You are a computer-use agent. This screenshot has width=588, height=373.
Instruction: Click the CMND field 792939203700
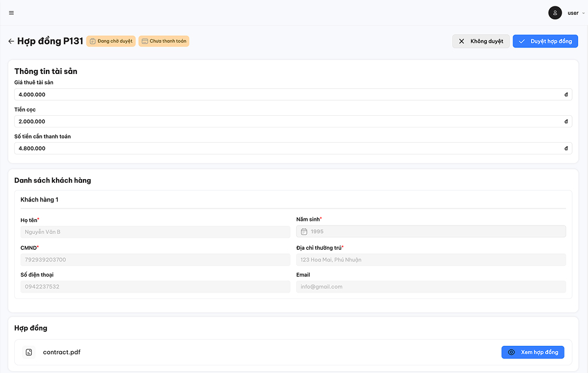coord(155,260)
